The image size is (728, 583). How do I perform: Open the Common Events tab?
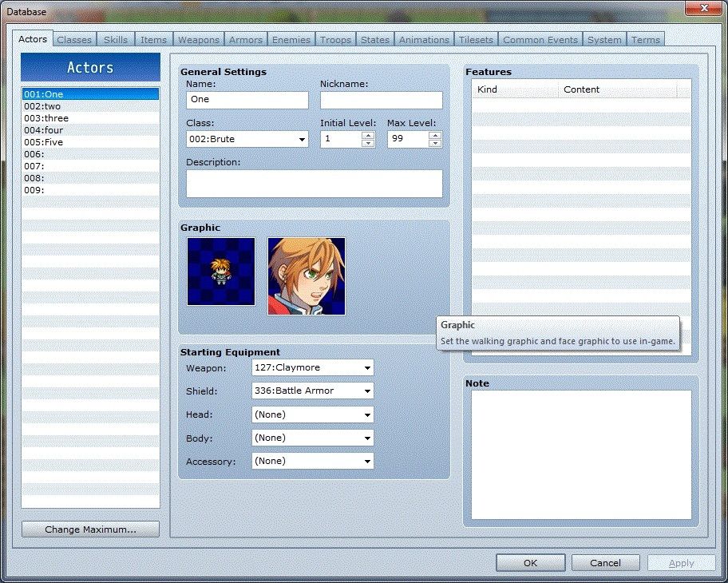click(x=540, y=40)
